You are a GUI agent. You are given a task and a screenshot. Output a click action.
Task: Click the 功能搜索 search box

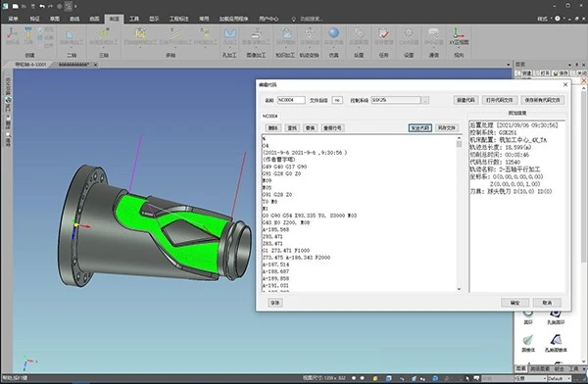tap(308, 19)
